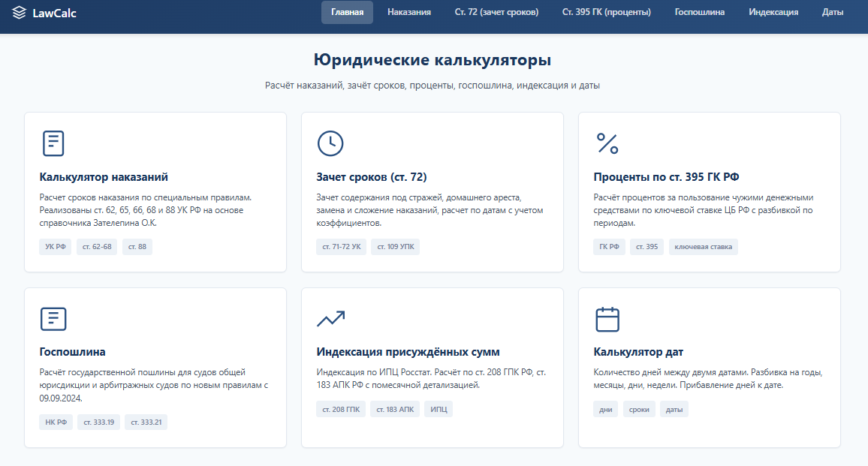Screen dimensions: 868x466
Task: Switch to the Наказания navigation tab
Action: point(409,12)
